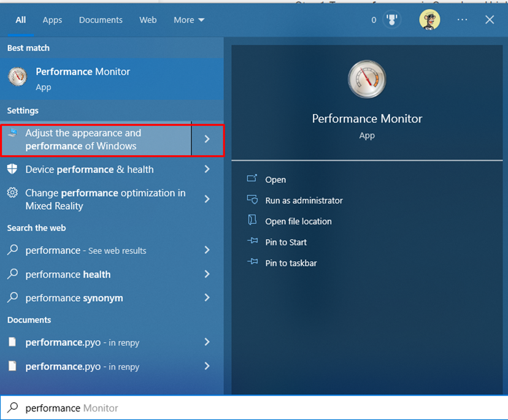Expand arrow for Adjust appearance and performance
The width and height of the screenshot is (508, 420).
pos(207,139)
